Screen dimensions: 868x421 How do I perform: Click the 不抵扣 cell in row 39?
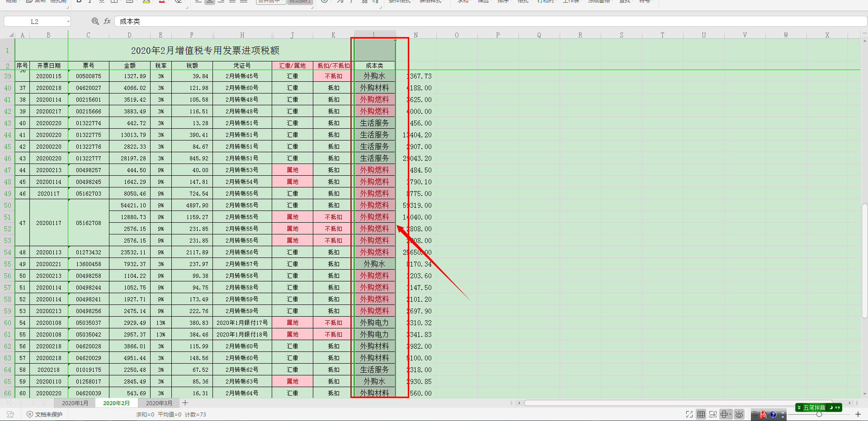(333, 76)
